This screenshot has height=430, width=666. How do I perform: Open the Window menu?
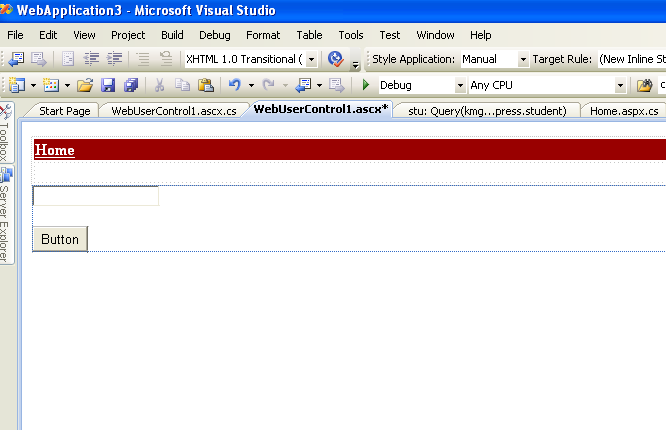point(435,35)
